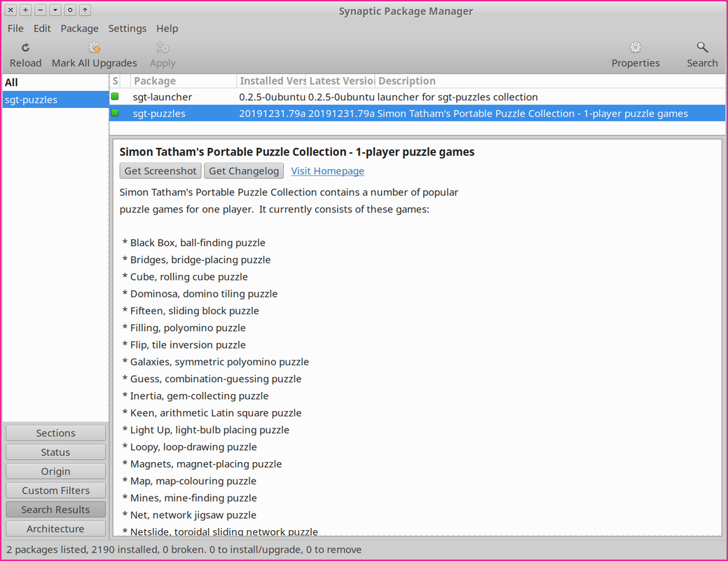Click 'launcher for sgt-puzzles collection' description
This screenshot has width=728, height=561.
tap(458, 97)
